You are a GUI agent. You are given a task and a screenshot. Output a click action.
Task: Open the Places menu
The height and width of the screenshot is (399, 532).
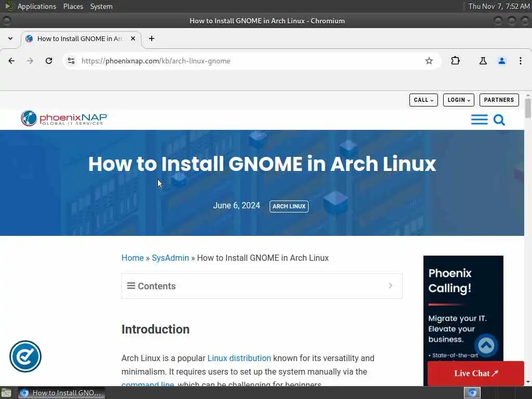coord(73,6)
